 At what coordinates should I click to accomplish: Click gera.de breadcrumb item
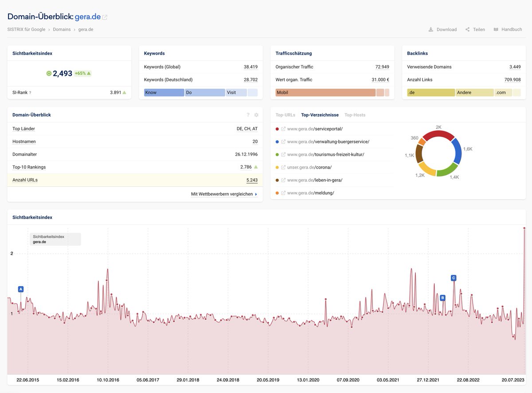pyautogui.click(x=86, y=30)
